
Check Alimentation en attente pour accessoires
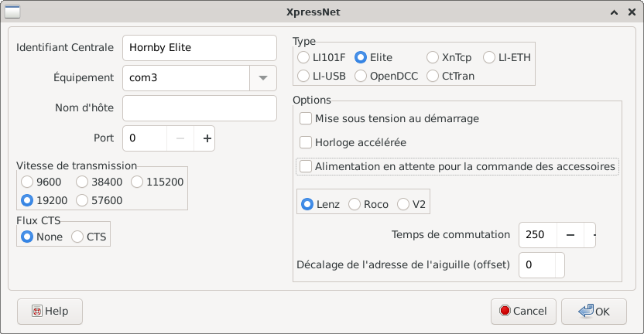click(x=306, y=166)
